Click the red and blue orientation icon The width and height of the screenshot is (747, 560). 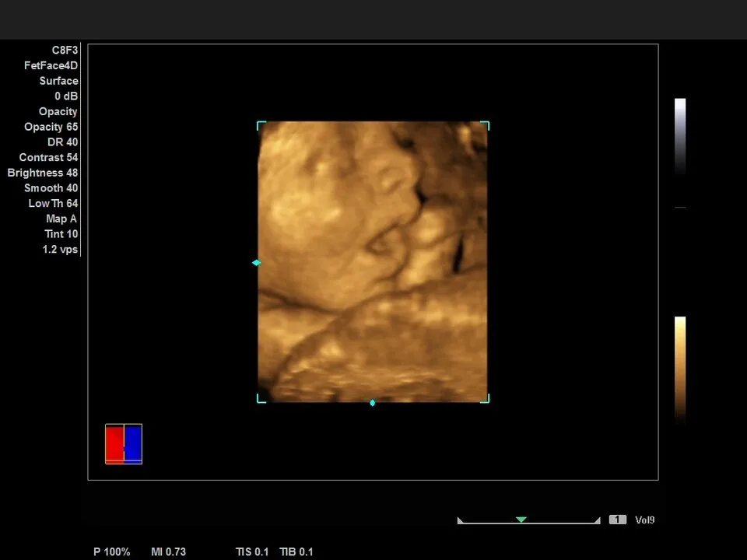[124, 444]
